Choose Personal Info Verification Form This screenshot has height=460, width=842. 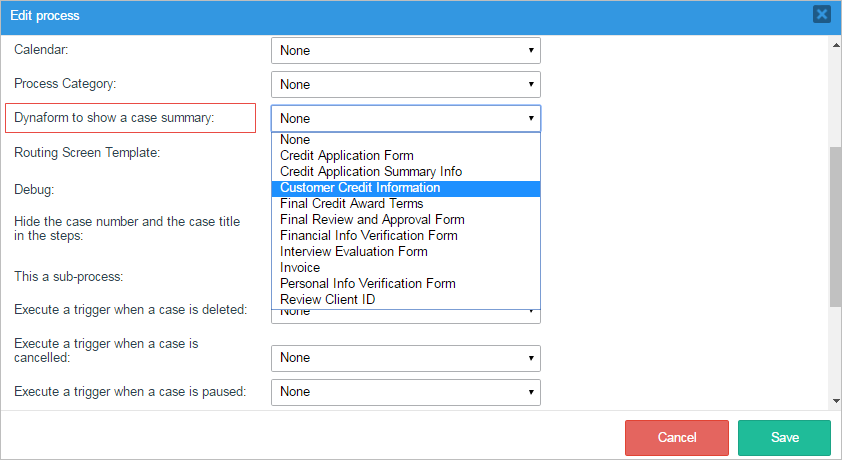tap(368, 284)
